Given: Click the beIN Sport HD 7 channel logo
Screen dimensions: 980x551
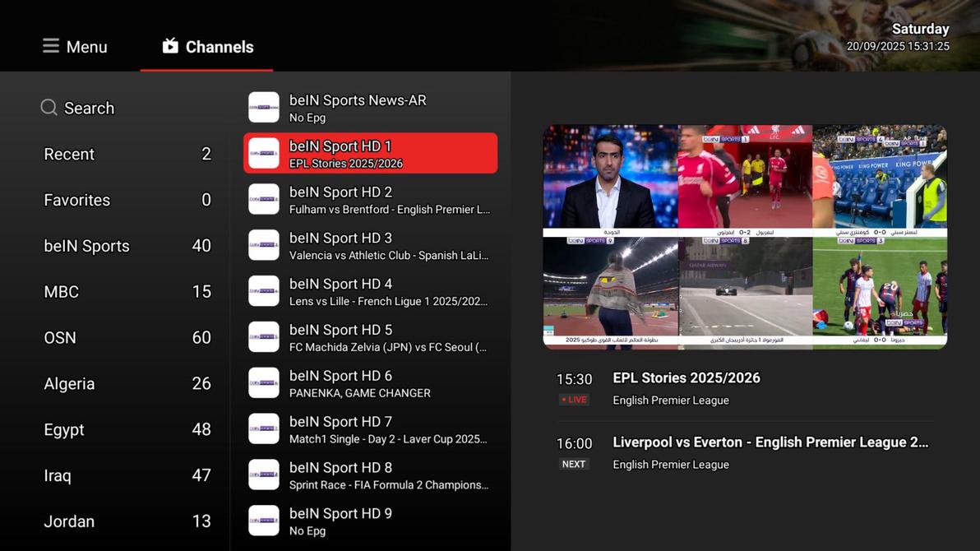Looking at the screenshot, I should pyautogui.click(x=263, y=428).
